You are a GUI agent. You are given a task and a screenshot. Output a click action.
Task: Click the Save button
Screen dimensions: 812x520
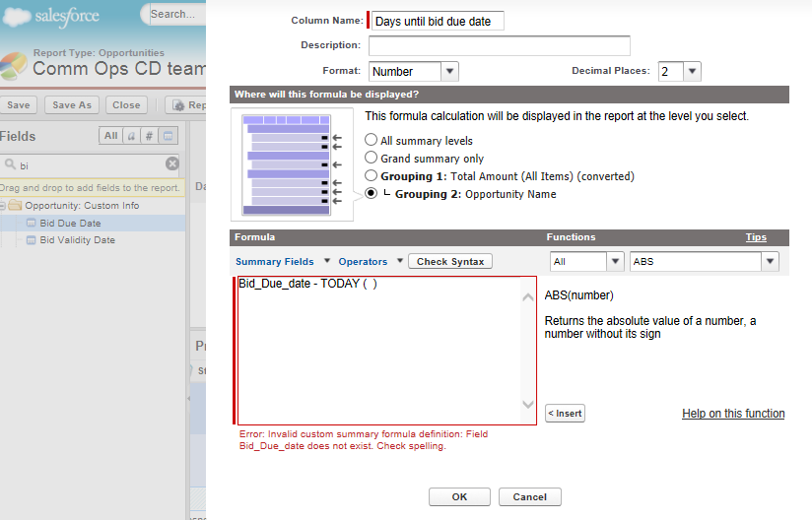point(18,105)
